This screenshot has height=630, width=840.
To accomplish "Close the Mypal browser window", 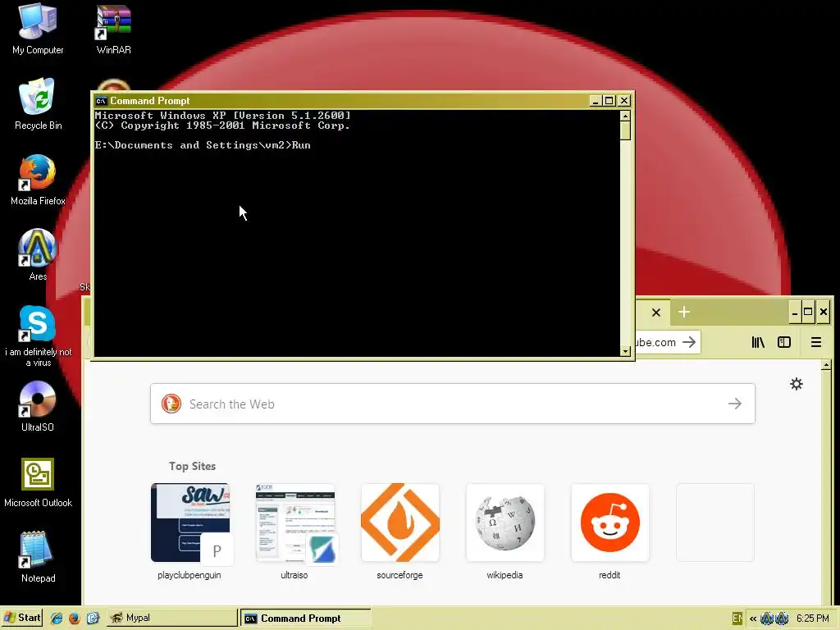I will pyautogui.click(x=824, y=313).
